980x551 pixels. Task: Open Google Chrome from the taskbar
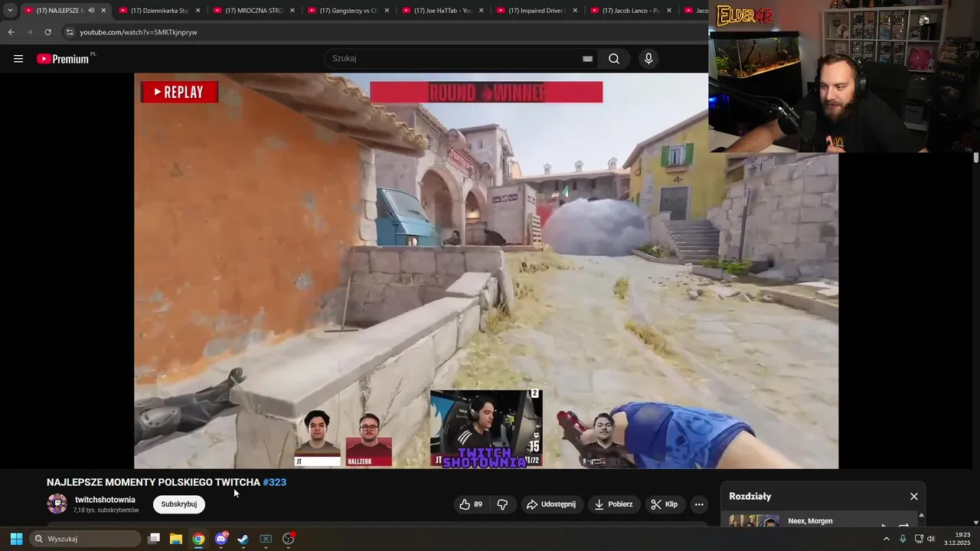click(198, 539)
